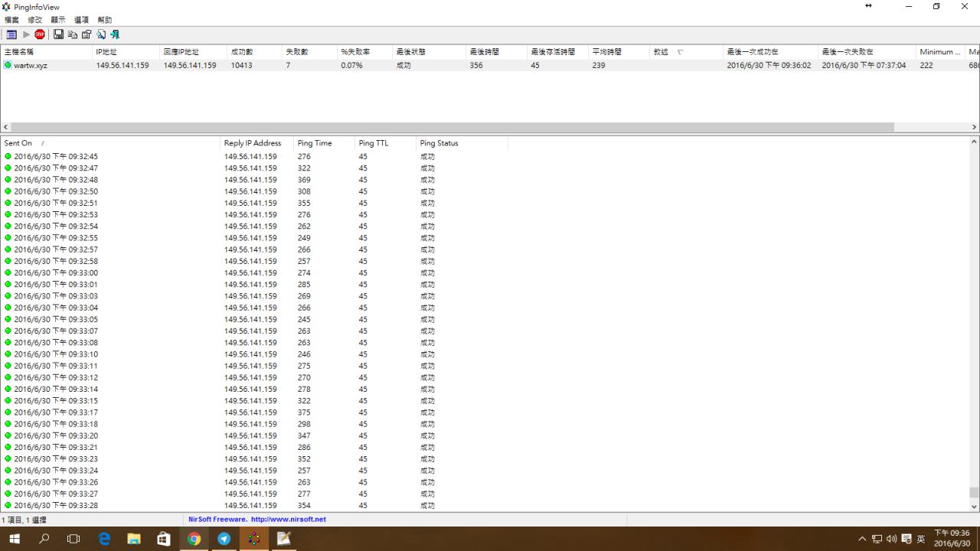Click the horizontal scrollbar right arrow
Image resolution: width=980 pixels, height=551 pixels.
click(x=974, y=127)
